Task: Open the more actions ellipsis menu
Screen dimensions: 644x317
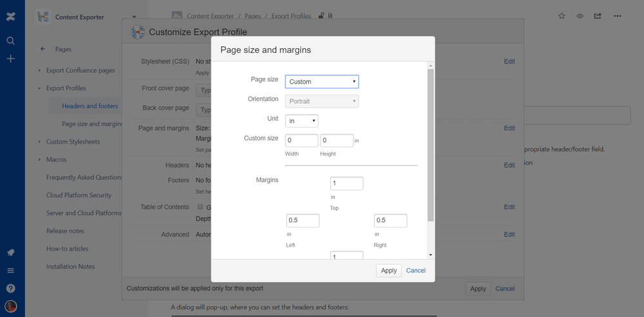Action: [618, 16]
